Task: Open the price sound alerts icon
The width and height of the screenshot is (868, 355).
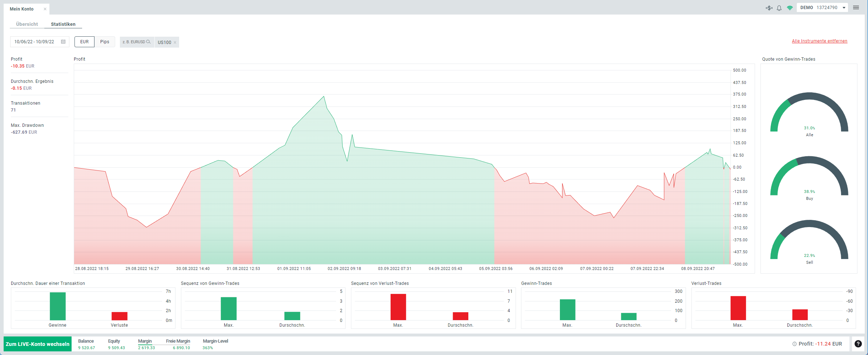Action: point(769,8)
